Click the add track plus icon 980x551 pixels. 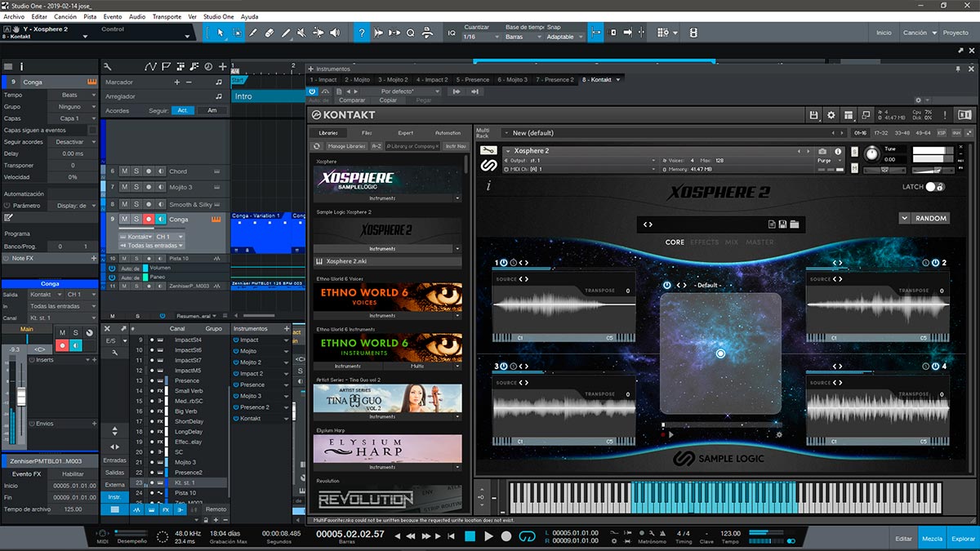tap(222, 66)
